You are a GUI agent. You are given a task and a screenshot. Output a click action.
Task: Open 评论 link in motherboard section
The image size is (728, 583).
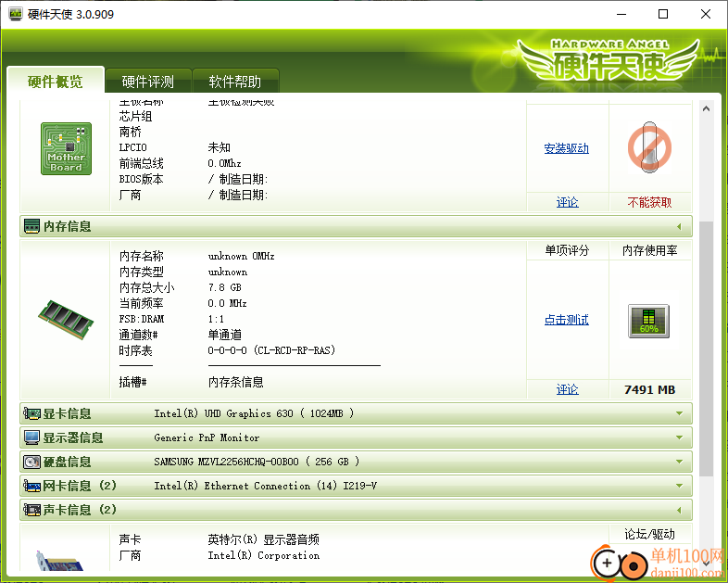pyautogui.click(x=568, y=203)
